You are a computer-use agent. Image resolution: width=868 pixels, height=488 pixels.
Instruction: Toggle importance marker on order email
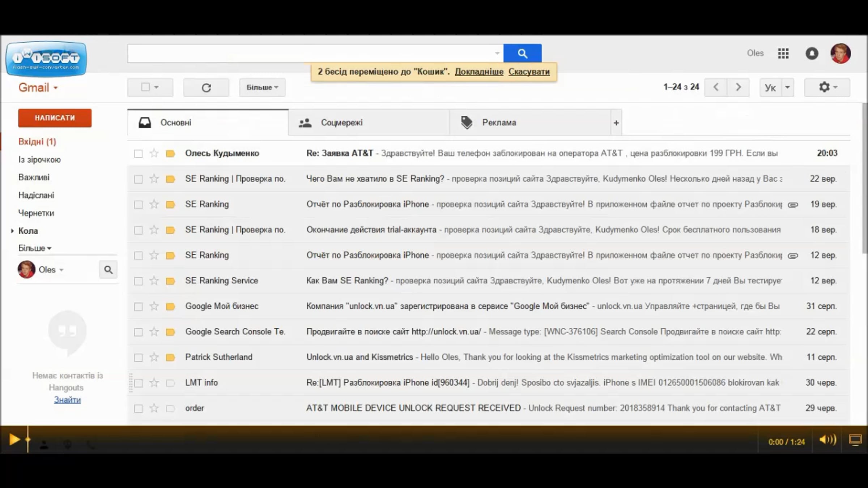pyautogui.click(x=170, y=408)
